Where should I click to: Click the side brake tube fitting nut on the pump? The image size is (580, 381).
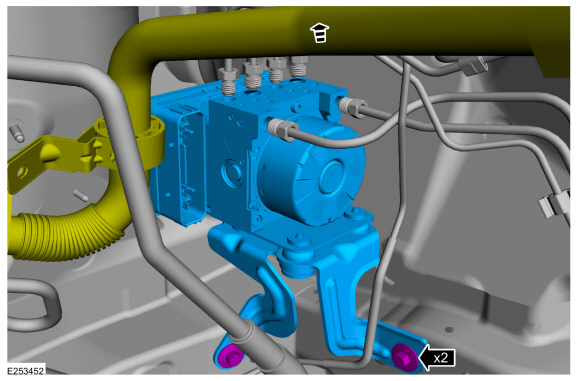(x=280, y=129)
